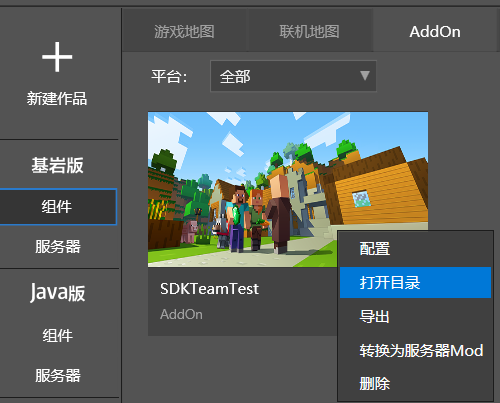Select the AddOn tab
Viewport: 500px width, 403px height.
[x=435, y=32]
